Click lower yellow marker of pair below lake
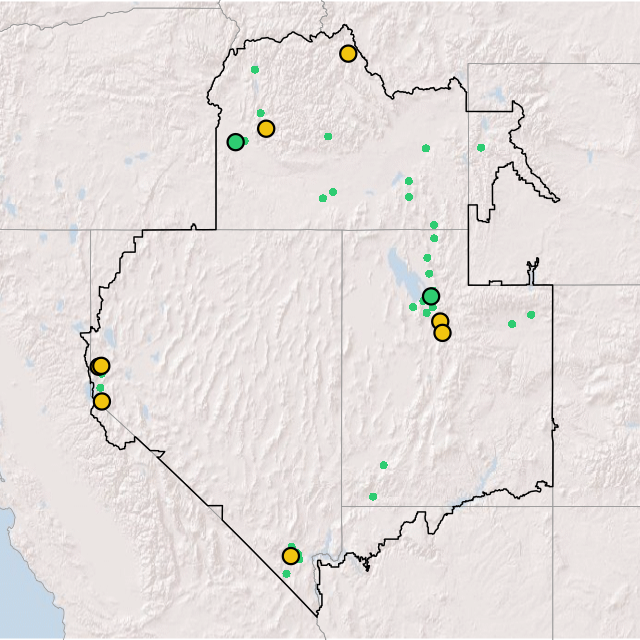This screenshot has height=640, width=640. tap(443, 333)
